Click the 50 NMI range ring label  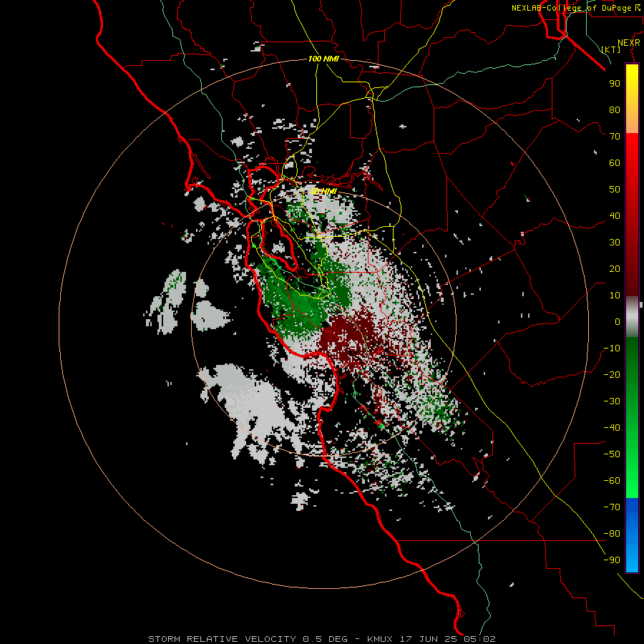pyautogui.click(x=323, y=191)
